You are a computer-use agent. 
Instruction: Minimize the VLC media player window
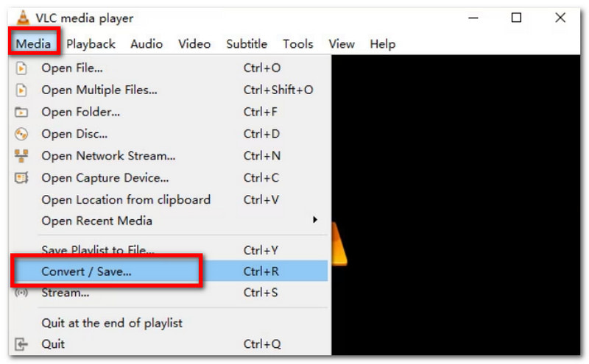coord(473,18)
